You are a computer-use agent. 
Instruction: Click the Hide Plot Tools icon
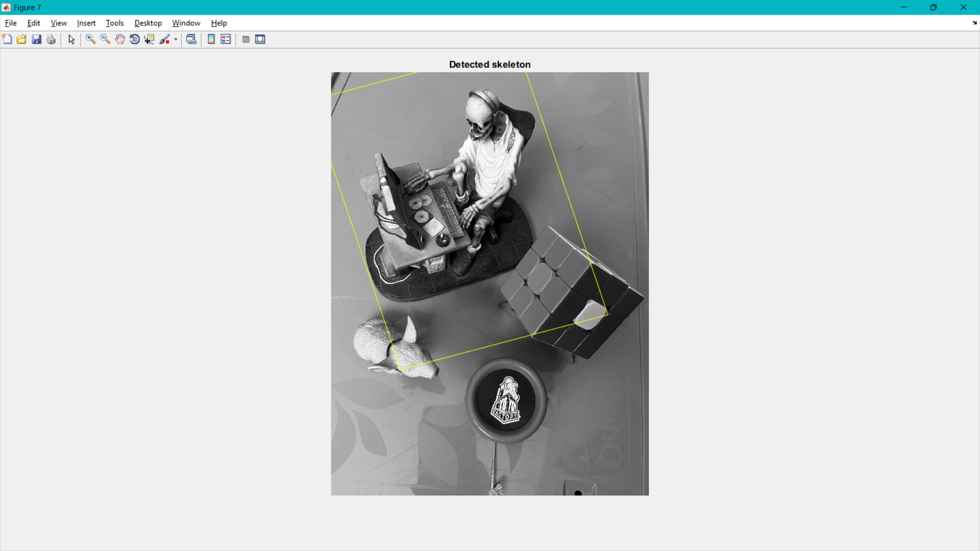click(246, 39)
